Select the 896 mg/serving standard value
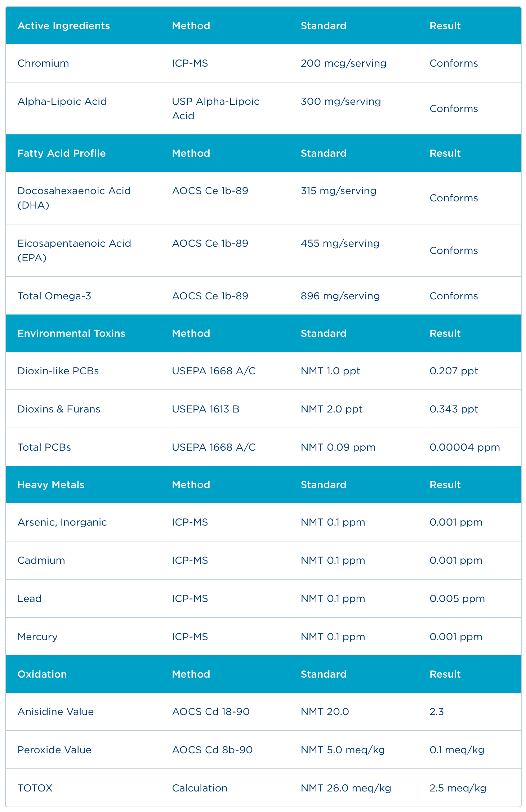Image resolution: width=526 pixels, height=812 pixels. [340, 296]
